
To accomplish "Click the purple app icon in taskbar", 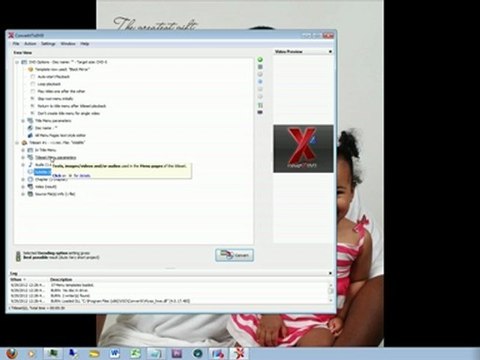I will [x=177, y=353].
